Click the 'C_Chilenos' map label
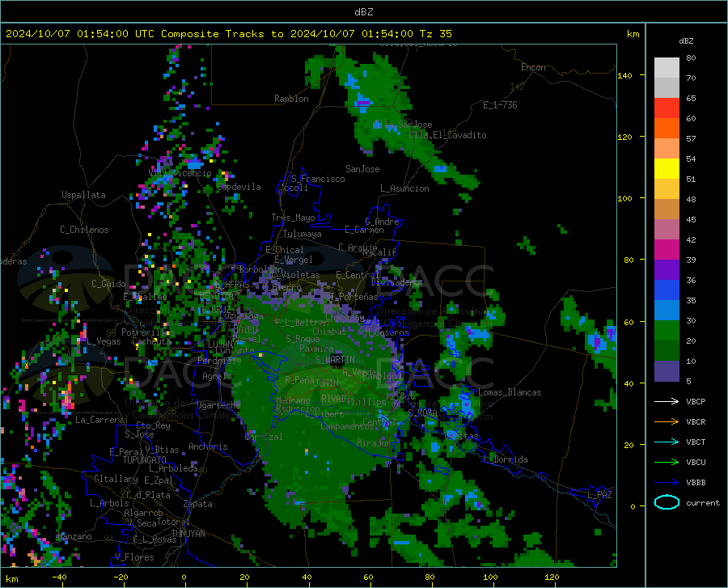This screenshot has width=728, height=588. click(84, 230)
